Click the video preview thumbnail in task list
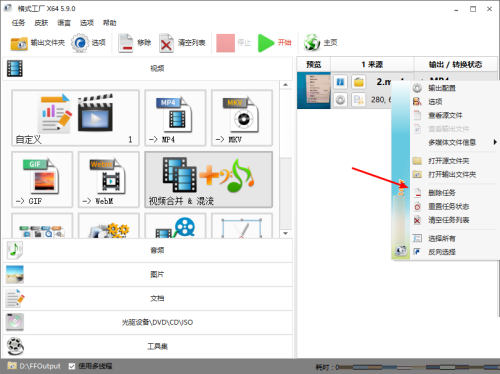 pyautogui.click(x=314, y=91)
